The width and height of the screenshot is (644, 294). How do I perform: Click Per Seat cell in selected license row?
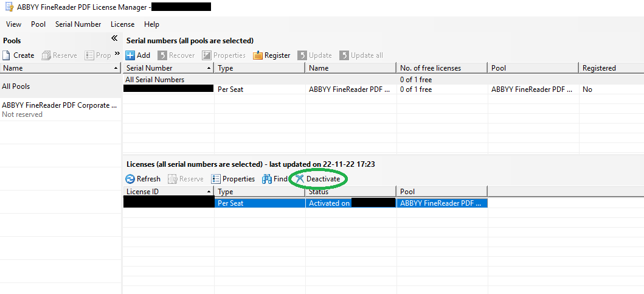pyautogui.click(x=260, y=203)
